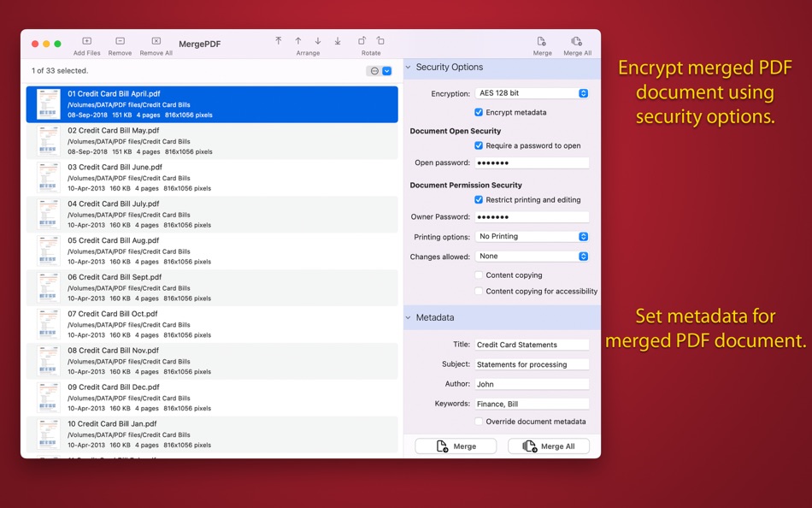812x508 pixels.
Task: Select 10 Credit Card Bill Jan.pdf row
Action: pyautogui.click(x=212, y=434)
